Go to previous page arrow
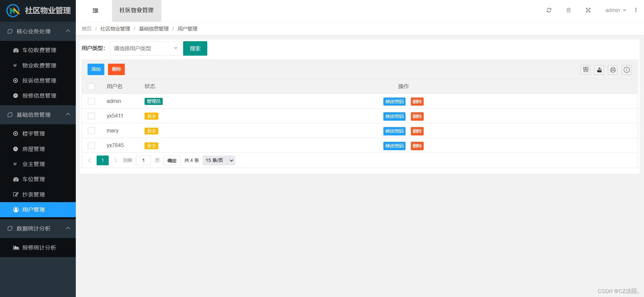The width and height of the screenshot is (644, 297). [x=90, y=160]
